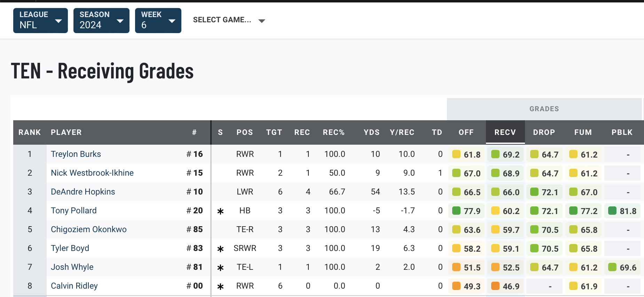Image resolution: width=644 pixels, height=297 pixels.
Task: Expand the Week 6 dropdown
Action: click(x=158, y=21)
